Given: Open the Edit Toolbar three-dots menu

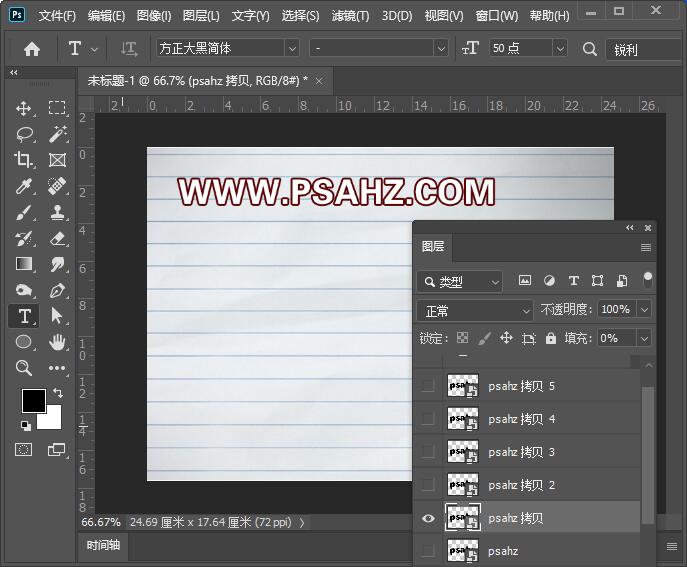Looking at the screenshot, I should [57, 368].
